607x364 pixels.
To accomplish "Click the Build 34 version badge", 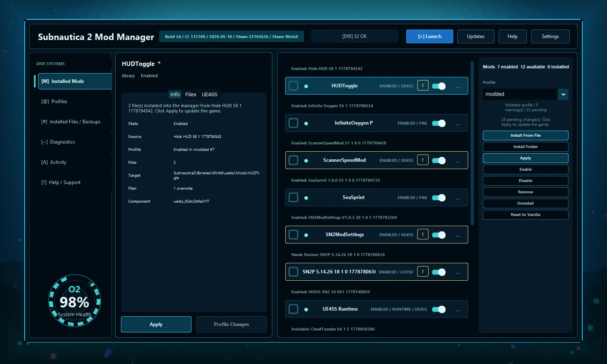I will (231, 36).
